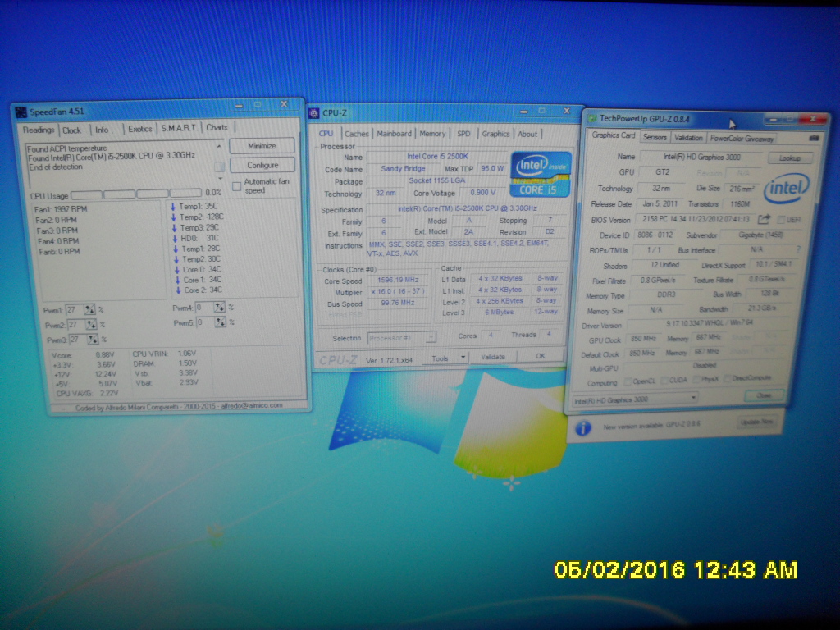The height and width of the screenshot is (630, 840).
Task: Click the HD0 31C arrow icon
Action: (x=175, y=239)
